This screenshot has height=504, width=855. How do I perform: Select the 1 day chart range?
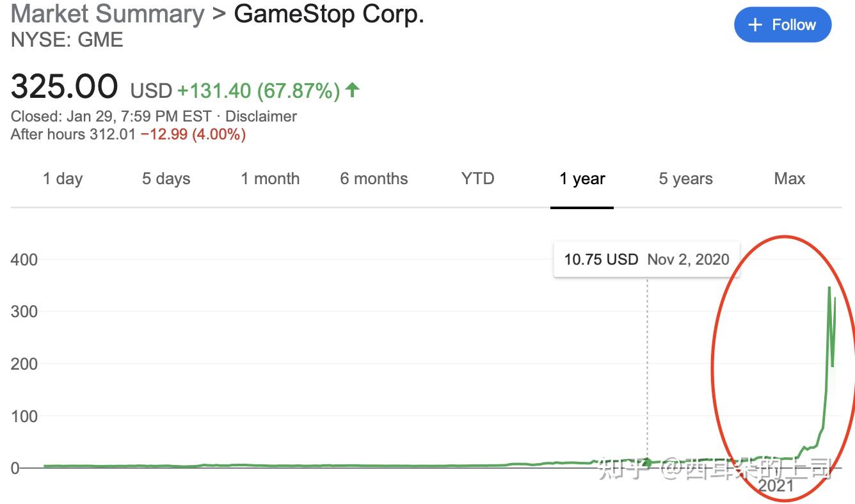pyautogui.click(x=62, y=179)
